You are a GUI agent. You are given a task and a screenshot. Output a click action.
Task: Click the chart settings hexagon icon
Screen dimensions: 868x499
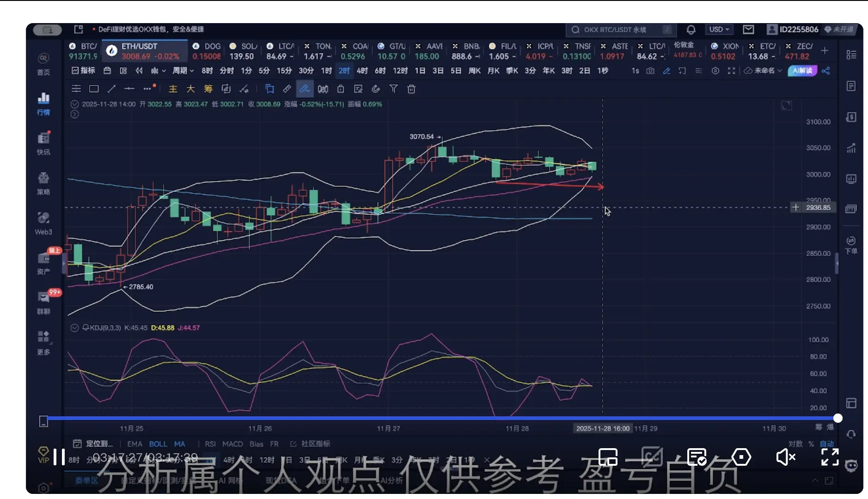[715, 71]
